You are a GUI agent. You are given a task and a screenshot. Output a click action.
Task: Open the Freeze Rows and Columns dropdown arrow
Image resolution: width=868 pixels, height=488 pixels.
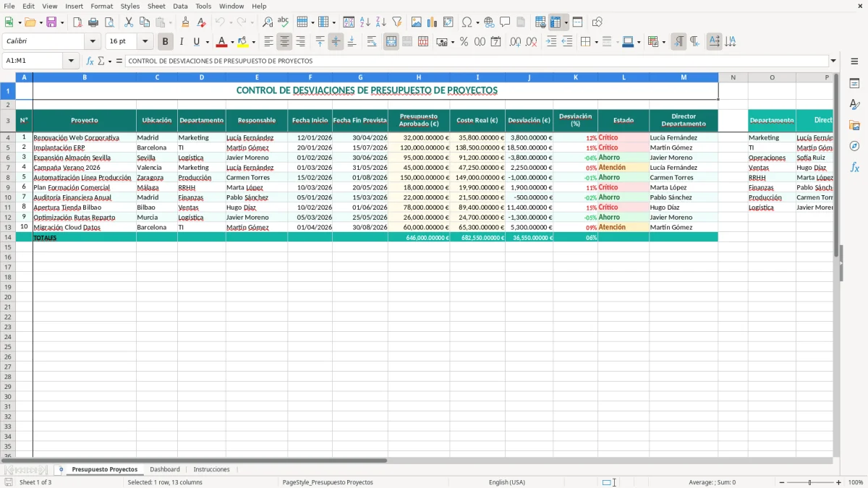[566, 22]
